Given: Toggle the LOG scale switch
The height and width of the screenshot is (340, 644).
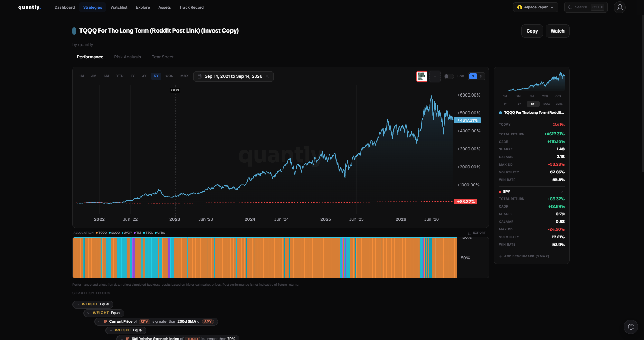Looking at the screenshot, I should (449, 76).
